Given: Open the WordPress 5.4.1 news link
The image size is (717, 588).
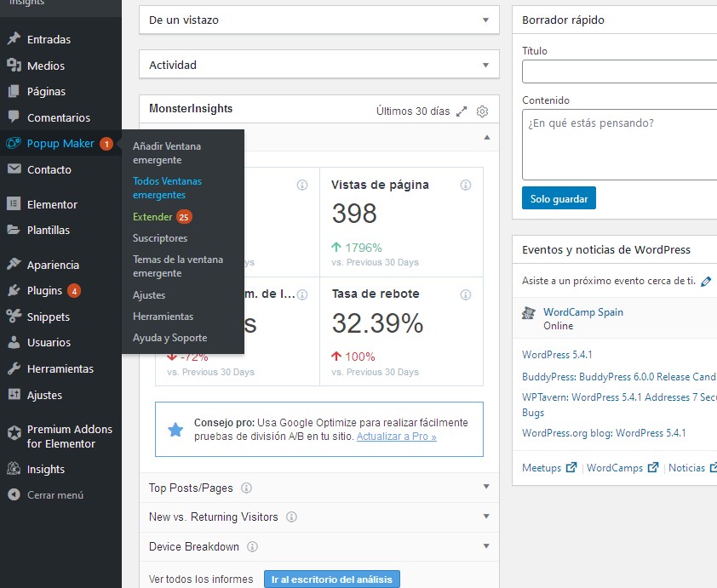Looking at the screenshot, I should click(557, 355).
